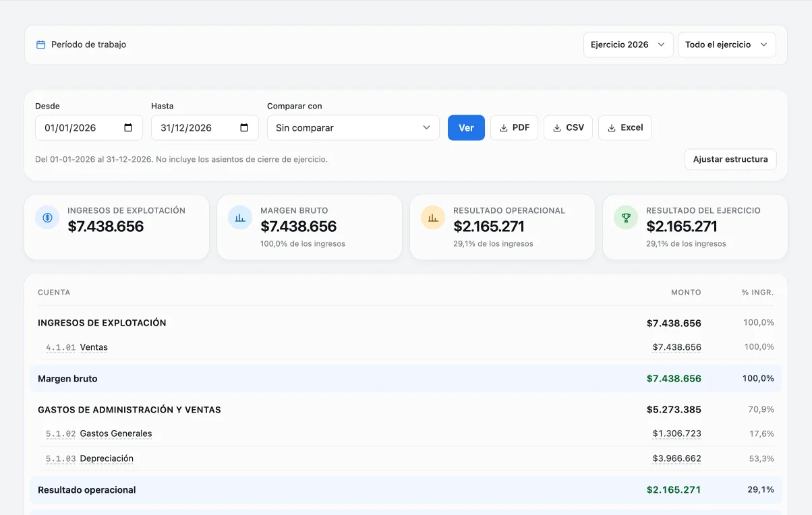Click the Depreciación amount $3.966.662

coord(676,458)
